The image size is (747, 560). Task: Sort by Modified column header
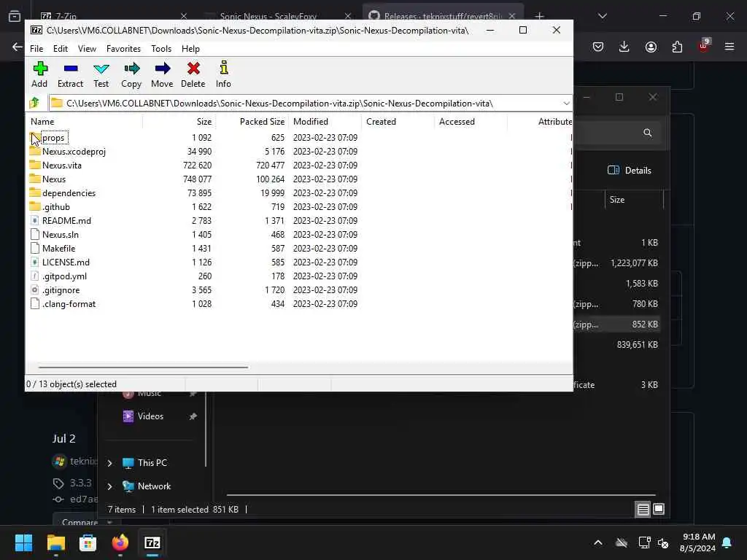[x=325, y=122]
